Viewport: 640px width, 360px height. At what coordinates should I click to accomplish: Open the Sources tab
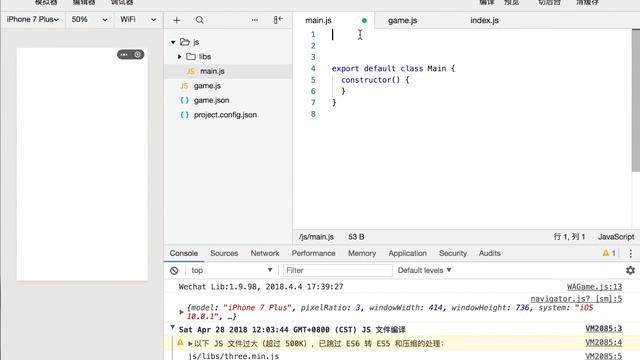(224, 253)
